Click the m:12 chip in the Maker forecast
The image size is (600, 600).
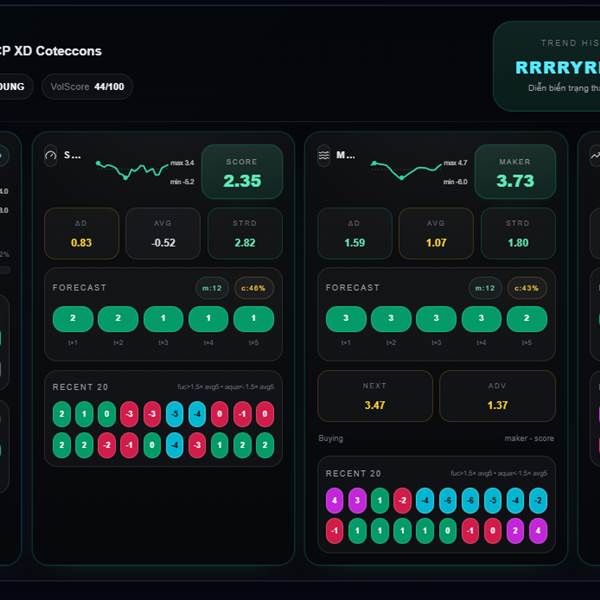coord(485,288)
